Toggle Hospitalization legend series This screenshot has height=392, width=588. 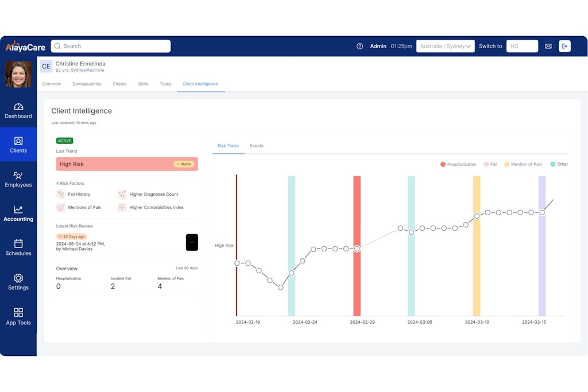pos(458,165)
